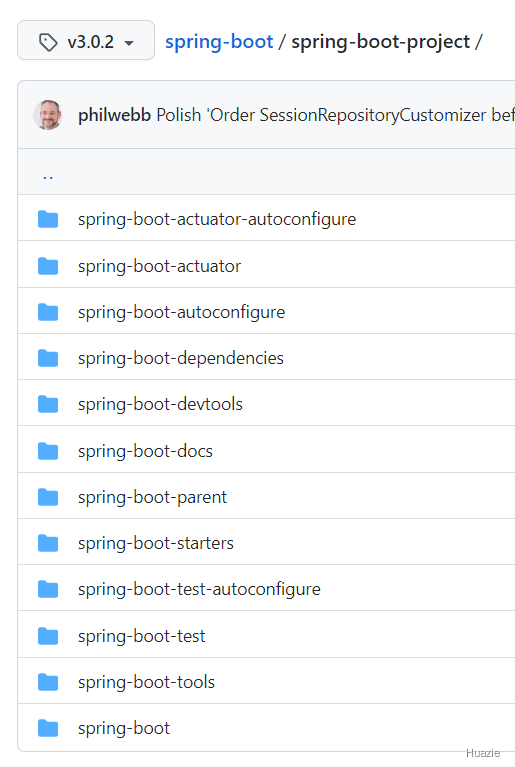Viewport: 515px width, 767px height.
Task: Open philwebb's avatar image
Action: point(47,115)
